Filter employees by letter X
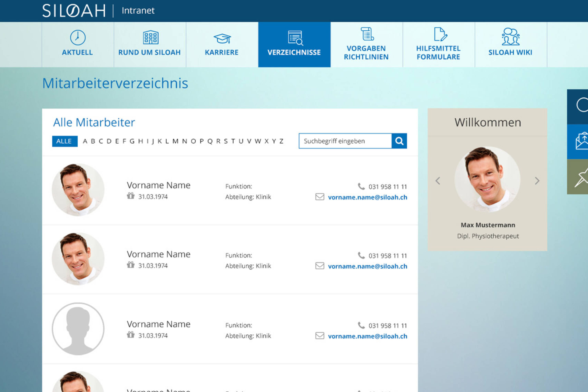The image size is (588, 392). 267,141
